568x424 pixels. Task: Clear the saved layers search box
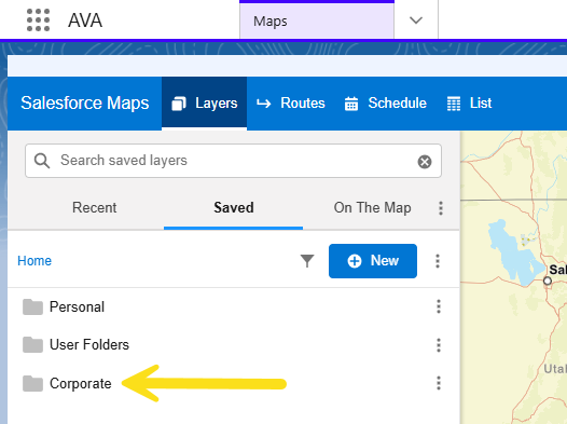[425, 162]
